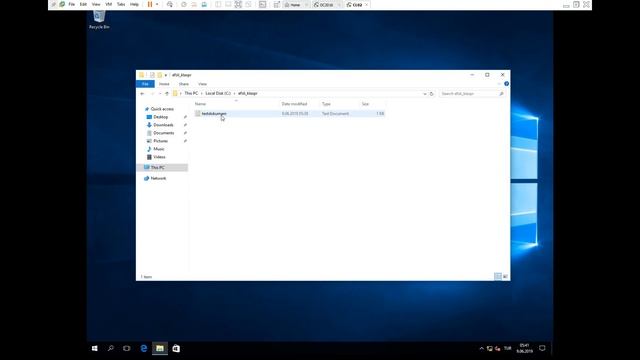
Task: Open VMware VM menu
Action: 109,4
